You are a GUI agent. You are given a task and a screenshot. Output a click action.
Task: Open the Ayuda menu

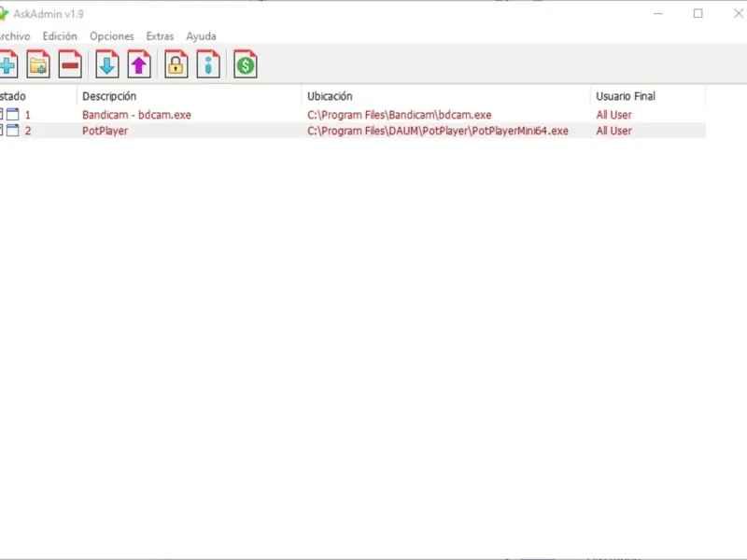click(x=201, y=36)
